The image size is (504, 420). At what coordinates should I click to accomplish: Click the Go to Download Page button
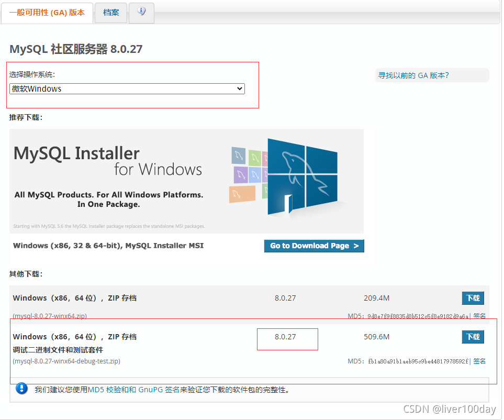[314, 246]
